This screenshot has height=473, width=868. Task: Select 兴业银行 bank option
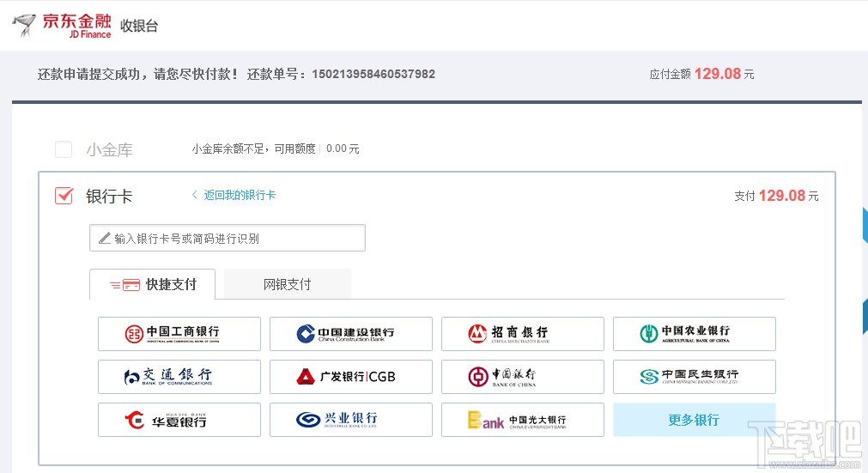coord(351,420)
